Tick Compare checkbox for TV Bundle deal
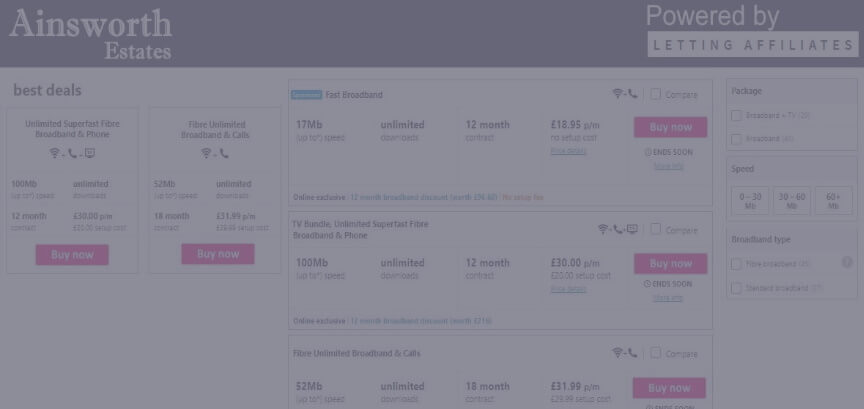Image resolution: width=864 pixels, height=409 pixels. pyautogui.click(x=656, y=229)
